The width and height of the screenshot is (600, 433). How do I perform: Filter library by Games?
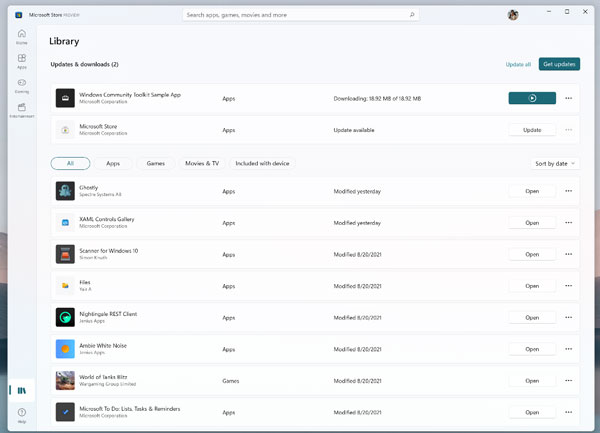[x=156, y=163]
